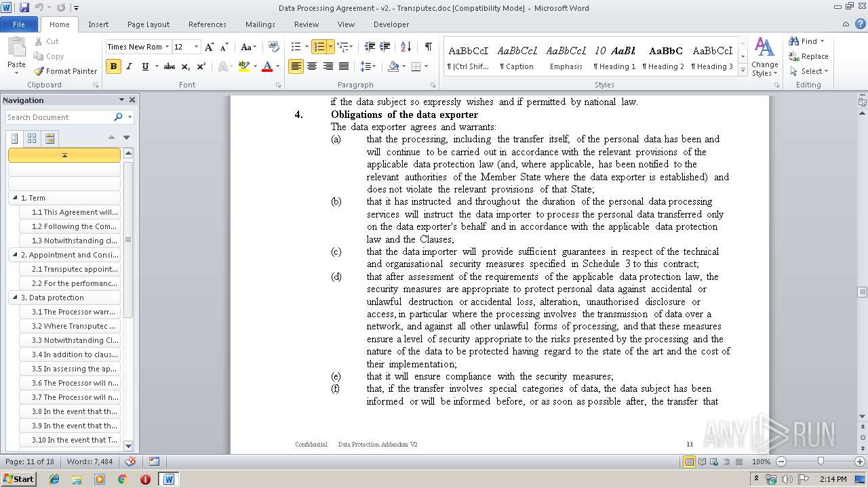Toggle underline formatting
The image size is (868, 488).
(144, 66)
